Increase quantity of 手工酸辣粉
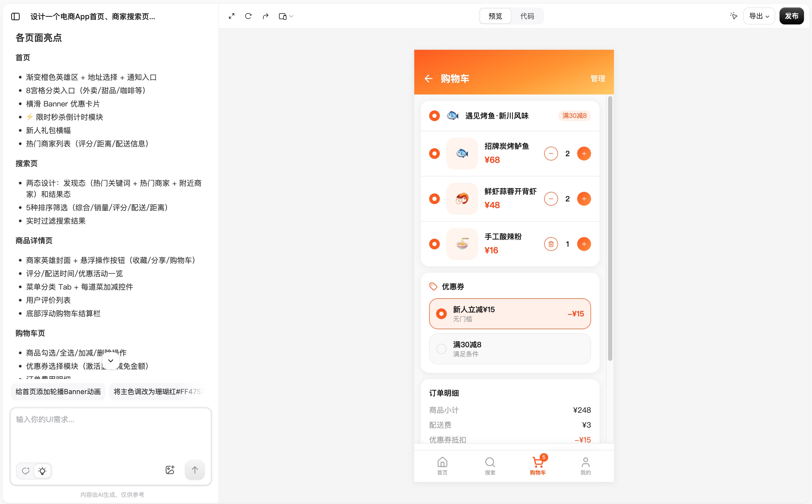Image resolution: width=812 pixels, height=504 pixels. coord(584,244)
